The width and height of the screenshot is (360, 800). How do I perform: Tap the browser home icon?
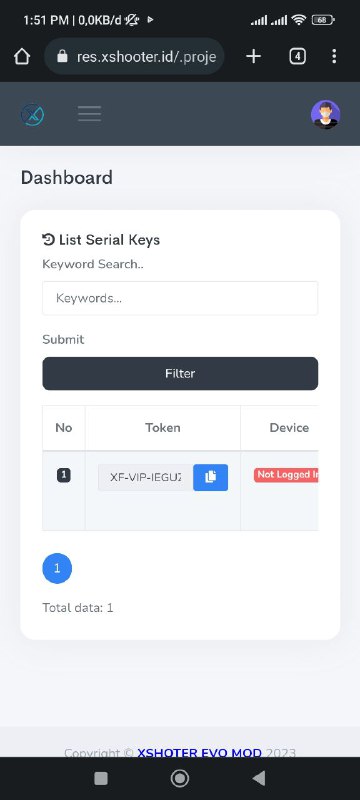click(21, 56)
